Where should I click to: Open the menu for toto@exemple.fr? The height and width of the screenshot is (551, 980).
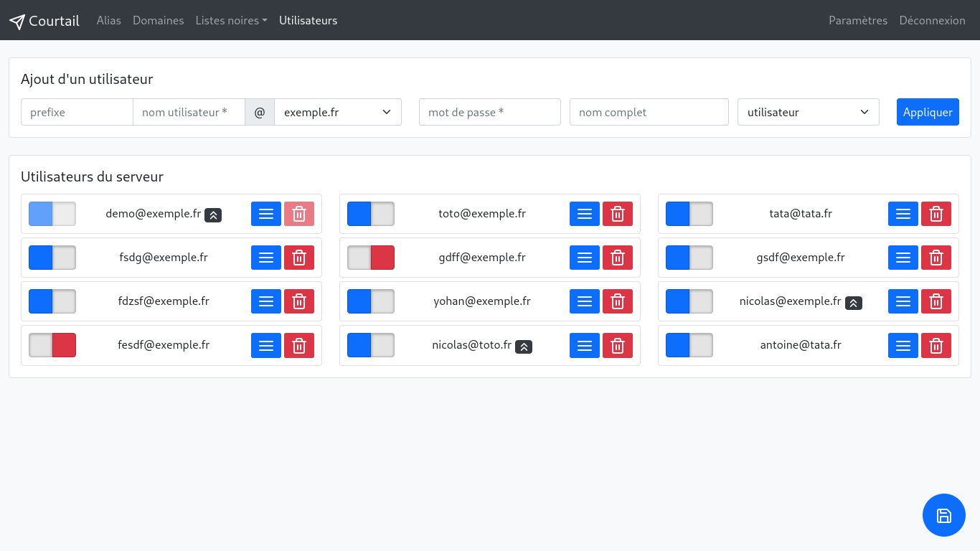tap(585, 214)
